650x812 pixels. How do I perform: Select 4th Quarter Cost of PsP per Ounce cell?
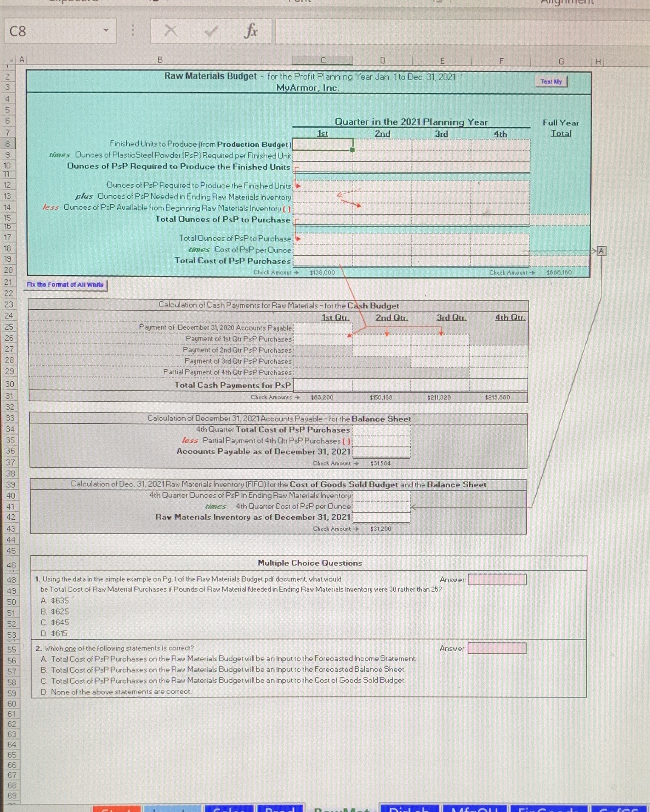(x=381, y=507)
